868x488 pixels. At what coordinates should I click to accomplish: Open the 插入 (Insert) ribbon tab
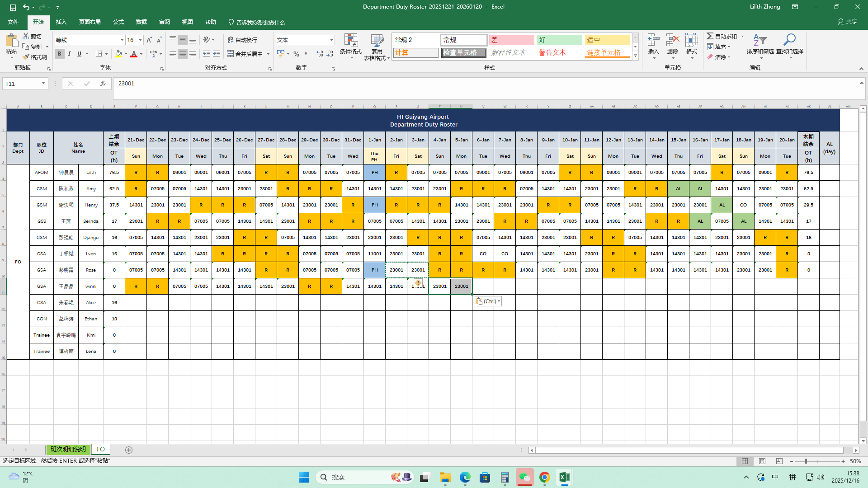point(61,22)
